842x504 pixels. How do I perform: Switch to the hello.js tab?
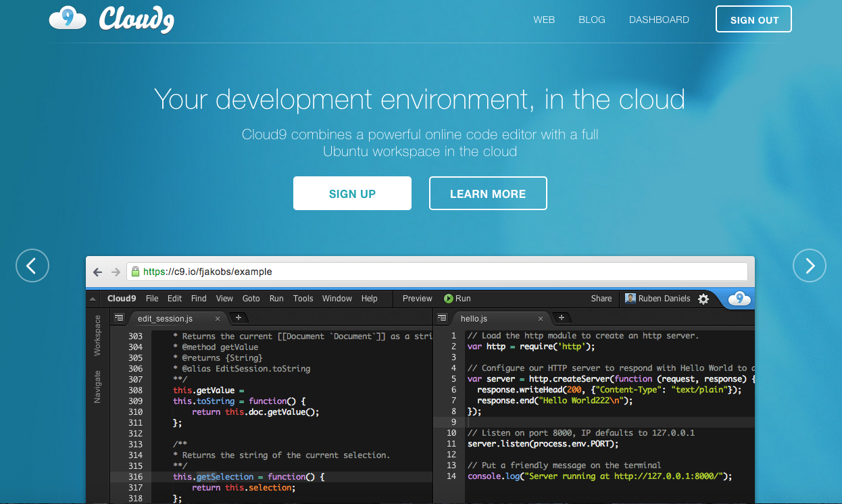(500, 318)
